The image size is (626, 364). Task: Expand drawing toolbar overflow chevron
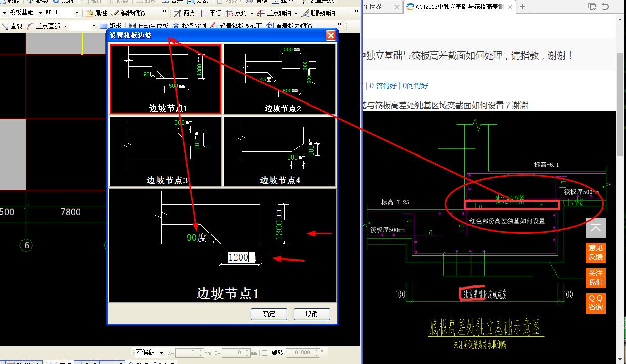click(x=340, y=25)
